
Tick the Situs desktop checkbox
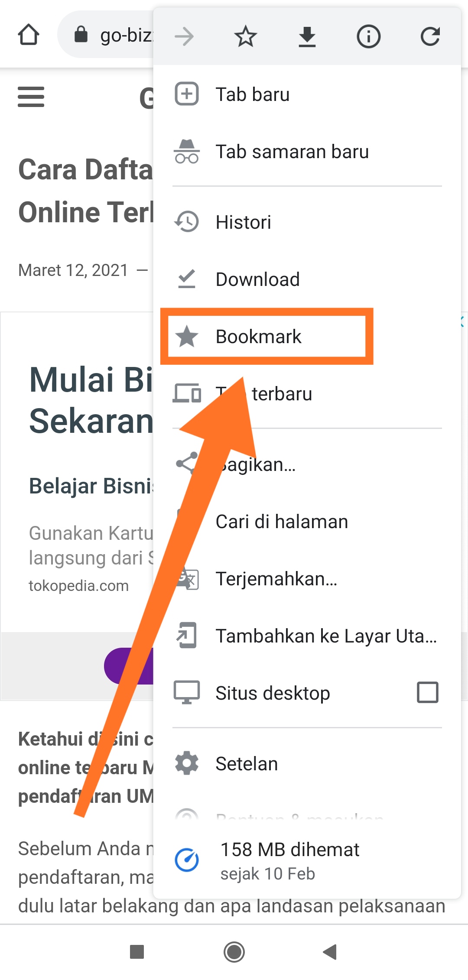pyautogui.click(x=427, y=692)
